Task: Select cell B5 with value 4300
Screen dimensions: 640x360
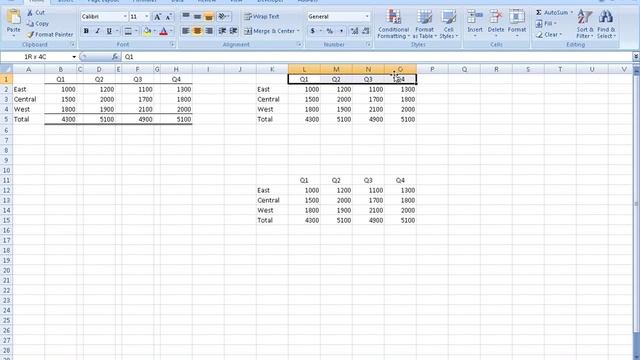Action: point(60,119)
